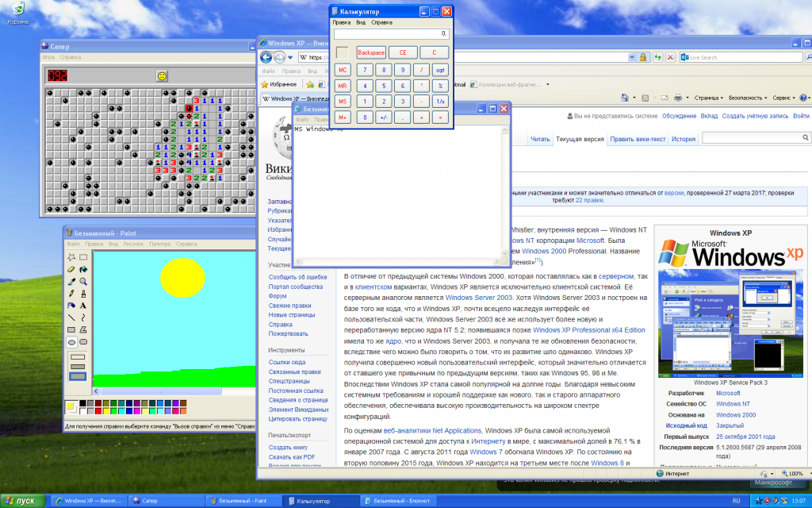Viewport: 812px width, 508px height.
Task: Expand the Сервис dropdown in IE
Action: (x=784, y=98)
